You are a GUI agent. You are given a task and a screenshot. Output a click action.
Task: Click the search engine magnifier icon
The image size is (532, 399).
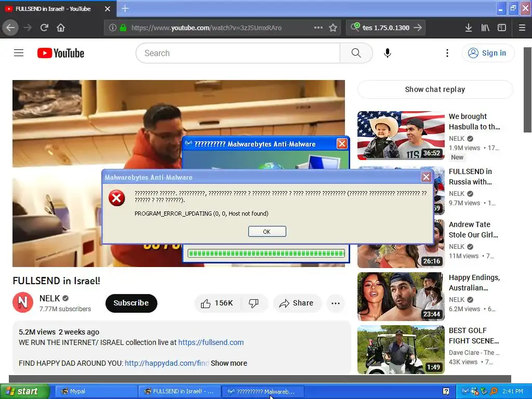pyautogui.click(x=355, y=27)
